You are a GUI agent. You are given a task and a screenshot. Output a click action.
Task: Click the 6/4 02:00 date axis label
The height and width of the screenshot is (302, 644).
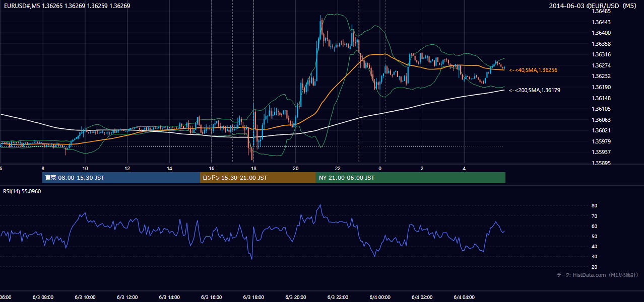coord(422,297)
